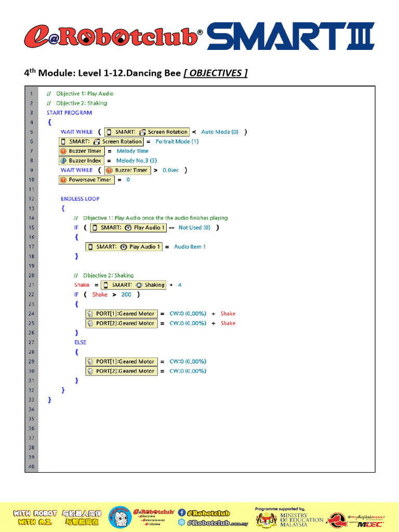
Task: Click the multiplier '4' on line 21
Action: coord(180,285)
